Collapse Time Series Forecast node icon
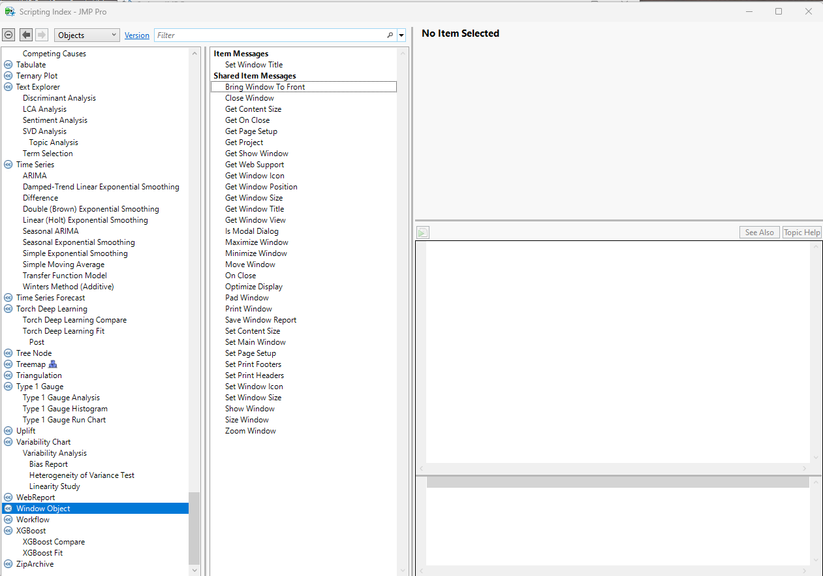The width and height of the screenshot is (823, 576). tap(8, 298)
